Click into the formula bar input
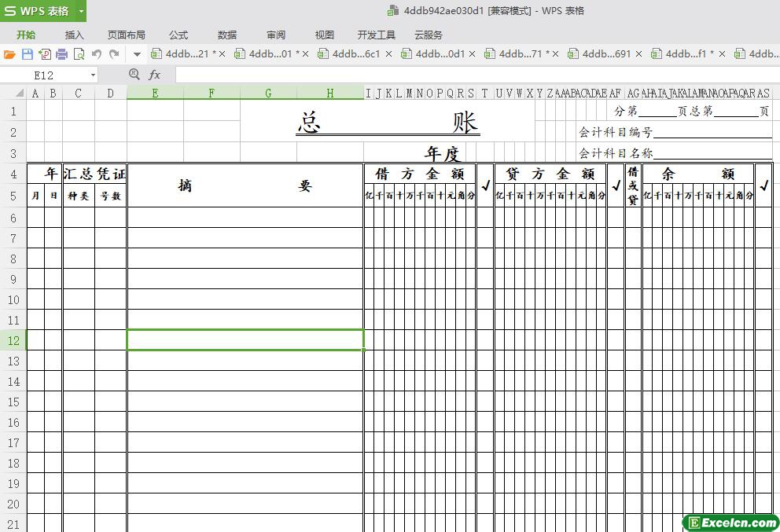780x532 pixels. pyautogui.click(x=476, y=75)
